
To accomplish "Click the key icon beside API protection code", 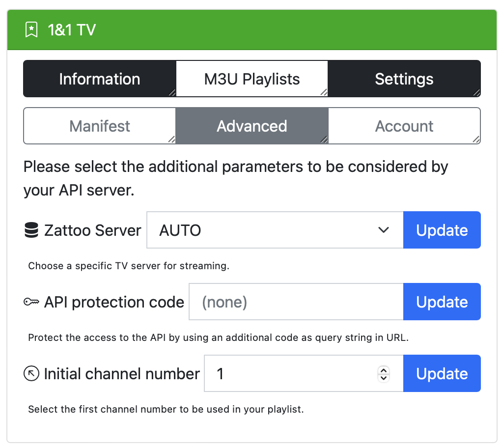I will point(31,302).
